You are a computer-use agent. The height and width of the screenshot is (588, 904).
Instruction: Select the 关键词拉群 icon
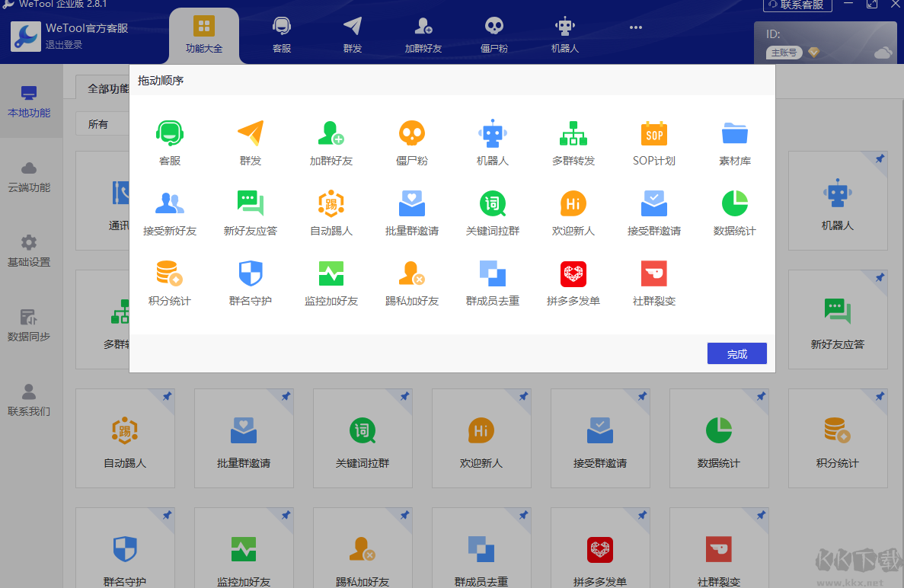coord(492,204)
